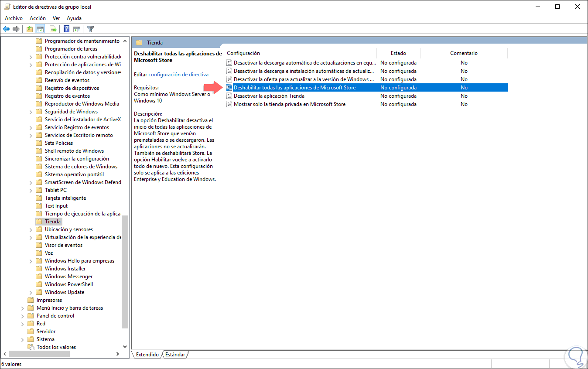Click the icon of selected 'Deshabilitar todas las aplicaciones' policy
Viewport: 588px width, 369px height.
coord(229,88)
